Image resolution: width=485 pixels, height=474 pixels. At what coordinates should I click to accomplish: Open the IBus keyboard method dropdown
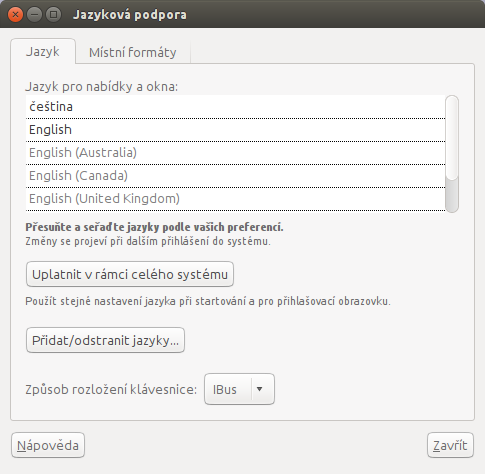pyautogui.click(x=239, y=389)
